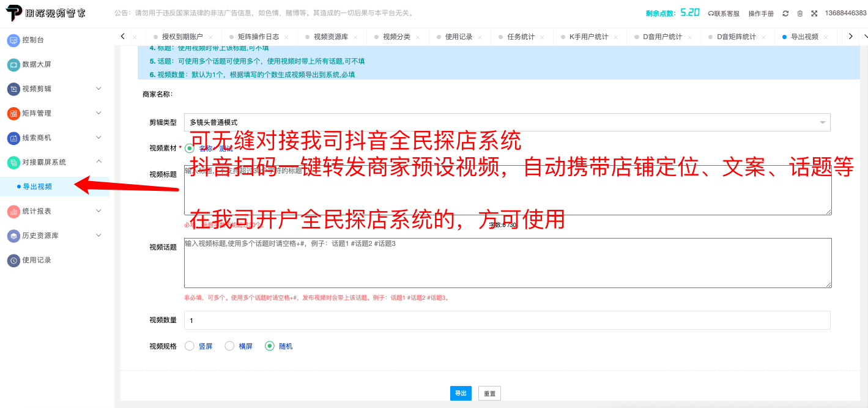Close the D音用户统计 tab
This screenshot has height=408, width=868.
690,37
